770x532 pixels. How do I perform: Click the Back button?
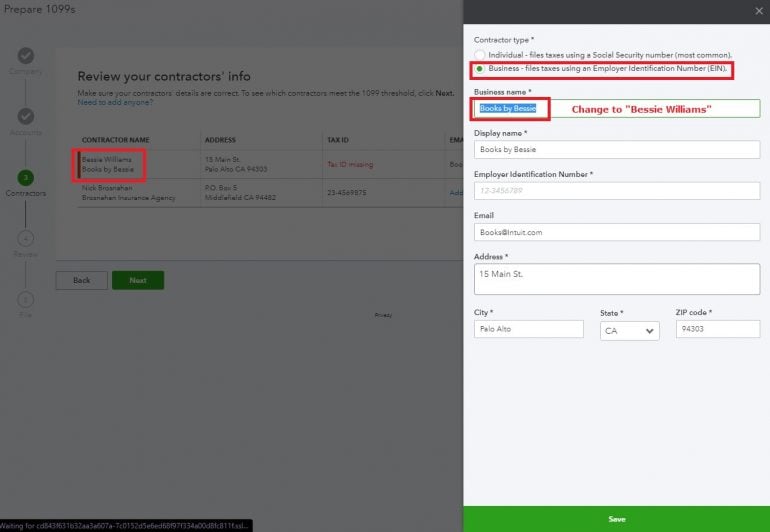[81, 280]
